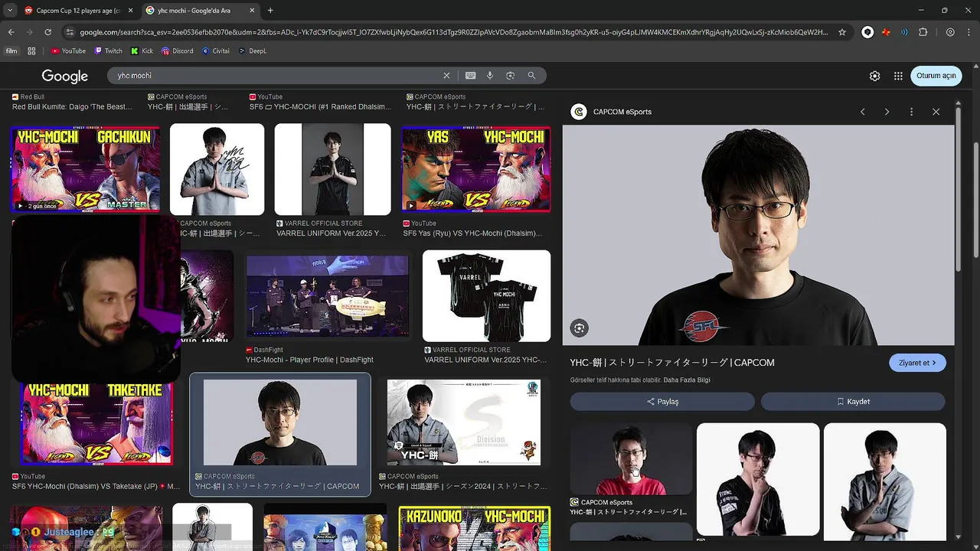The image size is (980, 551).
Task: Open the Chrome profile avatar
Action: 950,32
